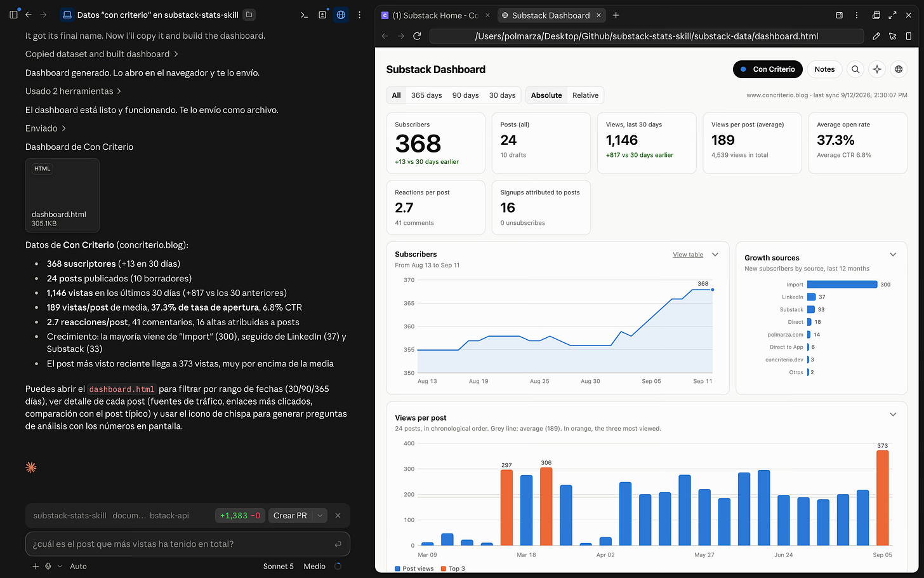
Task: Switch metrics to Relative mode
Action: click(585, 95)
